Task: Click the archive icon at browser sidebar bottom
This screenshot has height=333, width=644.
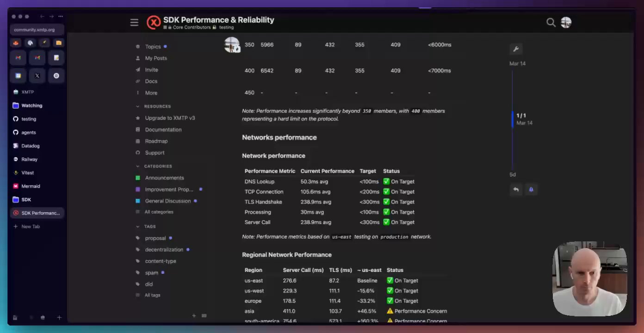Action: (15, 318)
